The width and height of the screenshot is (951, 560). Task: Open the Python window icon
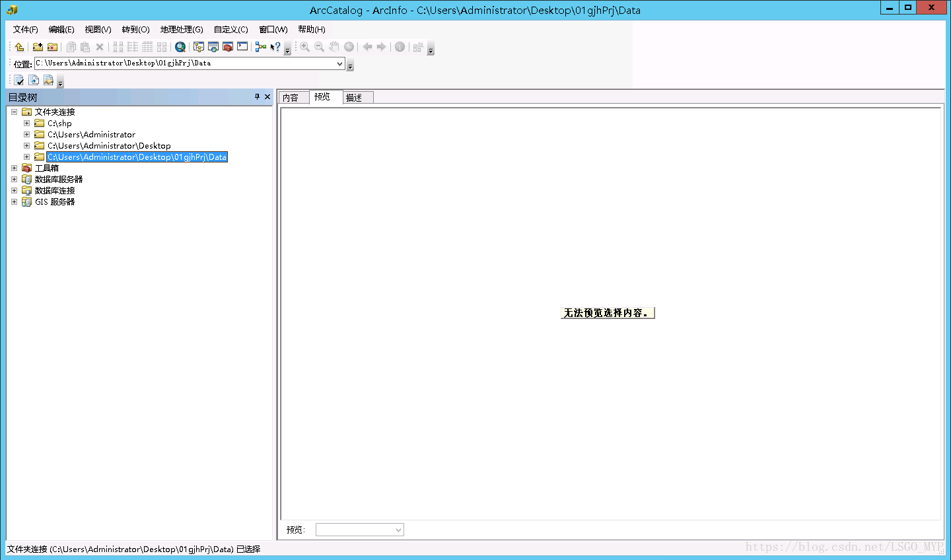coord(242,47)
